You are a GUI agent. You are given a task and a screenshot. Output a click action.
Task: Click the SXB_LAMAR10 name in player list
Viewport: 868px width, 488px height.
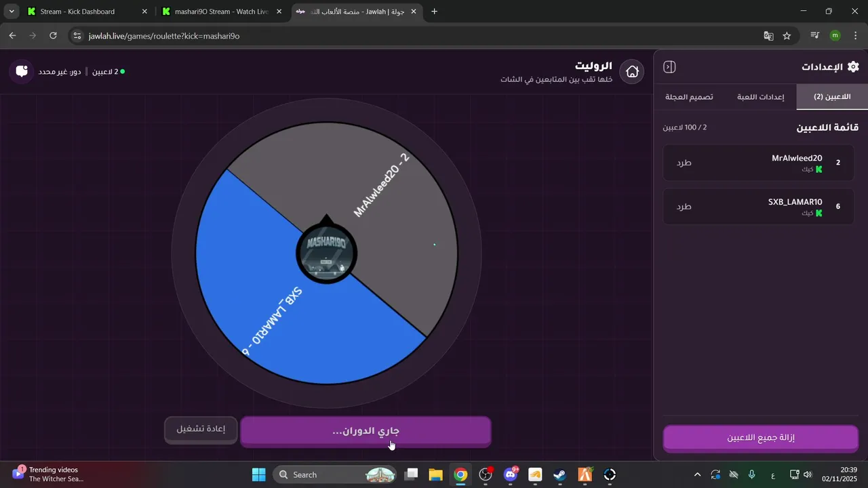[795, 202]
